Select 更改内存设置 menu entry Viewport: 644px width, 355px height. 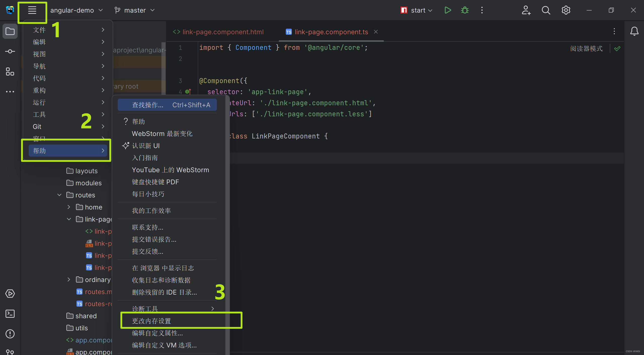click(x=151, y=321)
